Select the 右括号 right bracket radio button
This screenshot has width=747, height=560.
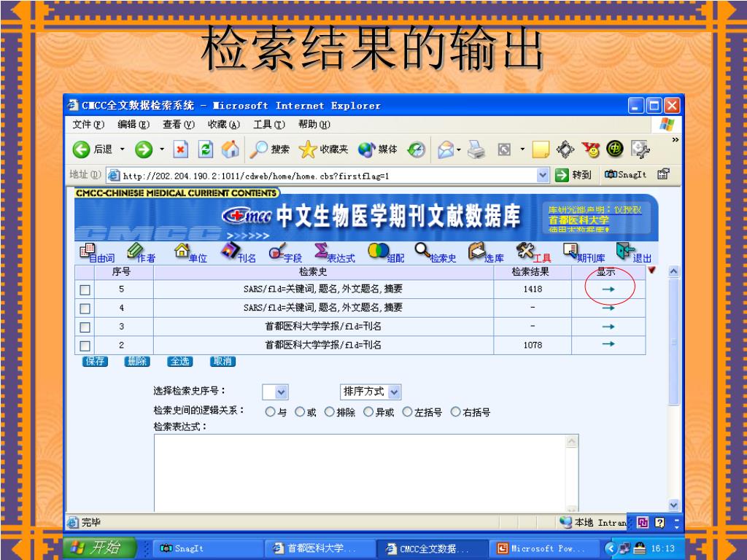click(455, 412)
